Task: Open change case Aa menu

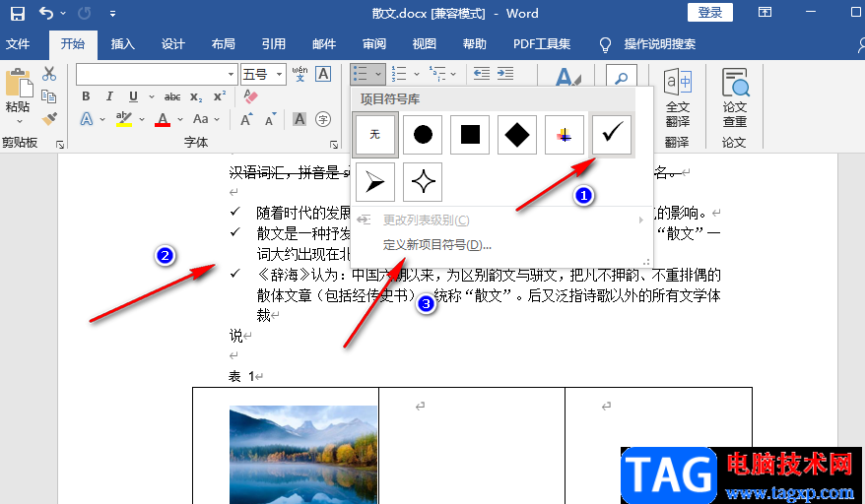Action: coord(206,119)
